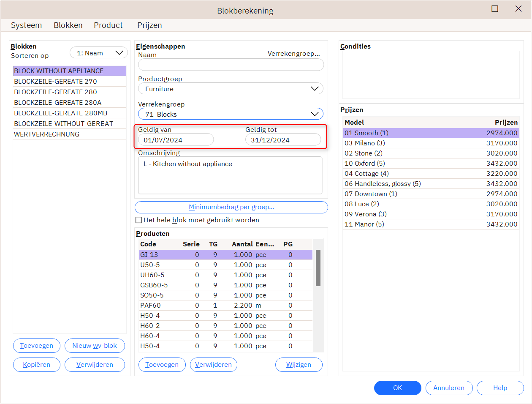Click the OK button
Image resolution: width=532 pixels, height=404 pixels.
397,388
